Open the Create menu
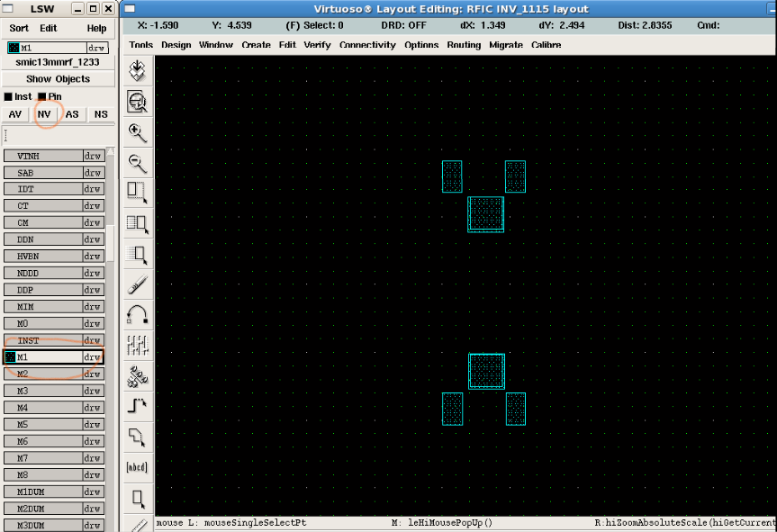This screenshot has height=532, width=777. coord(256,45)
